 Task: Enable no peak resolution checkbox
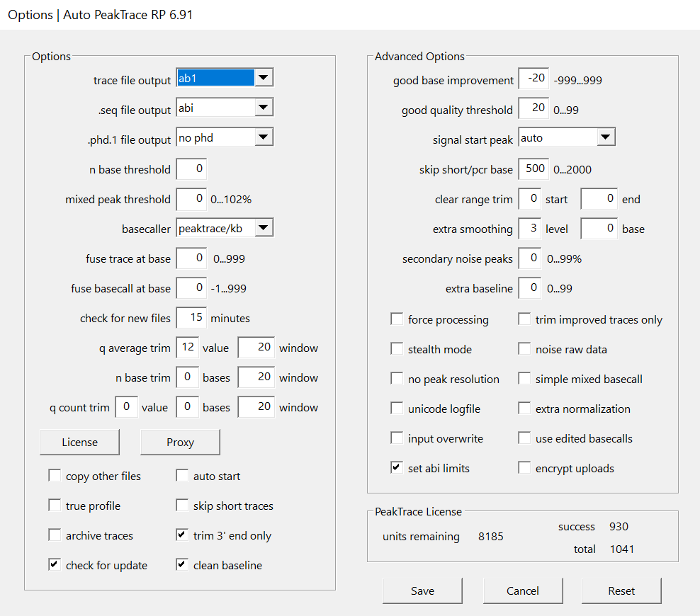[x=397, y=379]
